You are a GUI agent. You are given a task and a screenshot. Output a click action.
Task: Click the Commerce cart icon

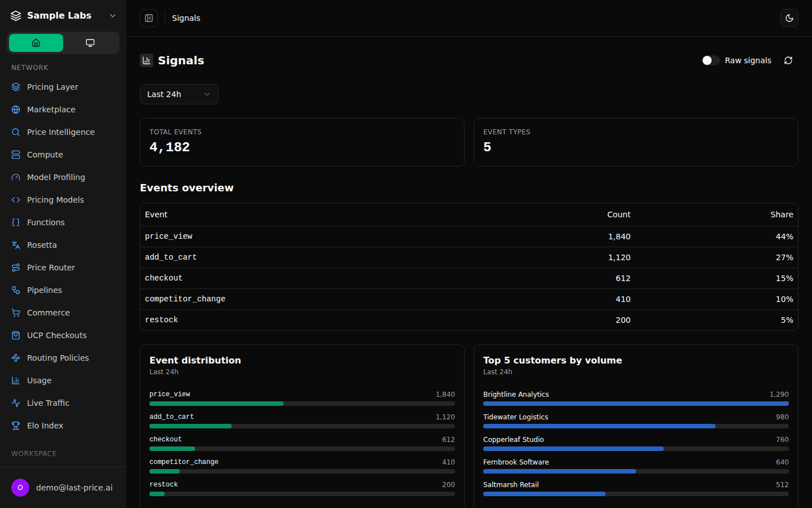coord(16,313)
